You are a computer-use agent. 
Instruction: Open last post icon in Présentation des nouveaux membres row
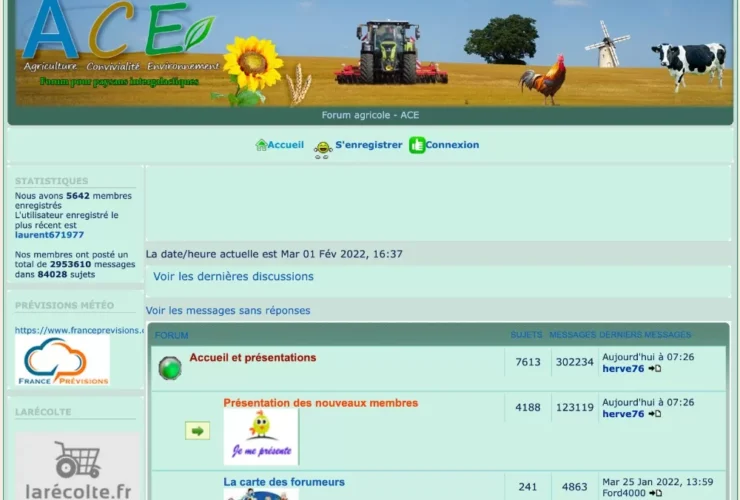655,414
